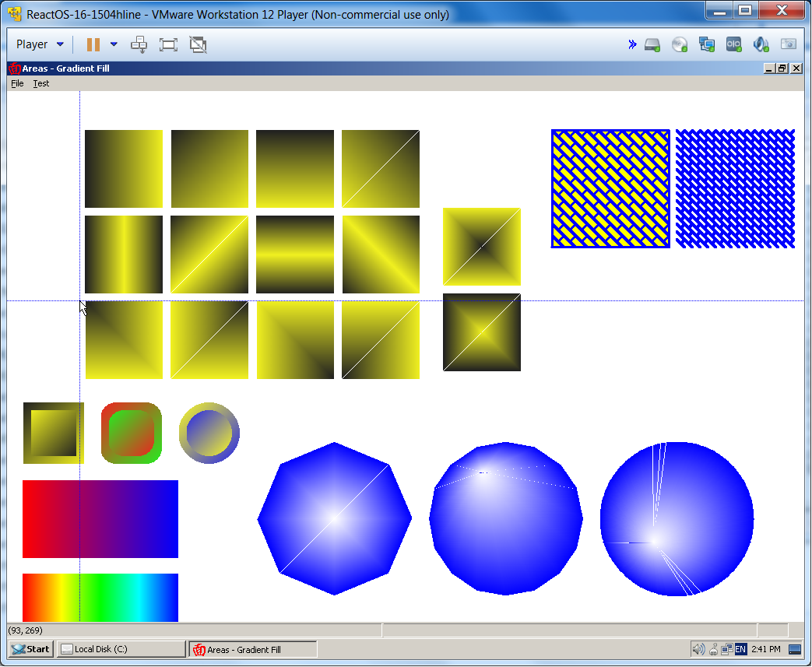This screenshot has height=667, width=812.
Task: Open the File menu
Action: (17, 83)
